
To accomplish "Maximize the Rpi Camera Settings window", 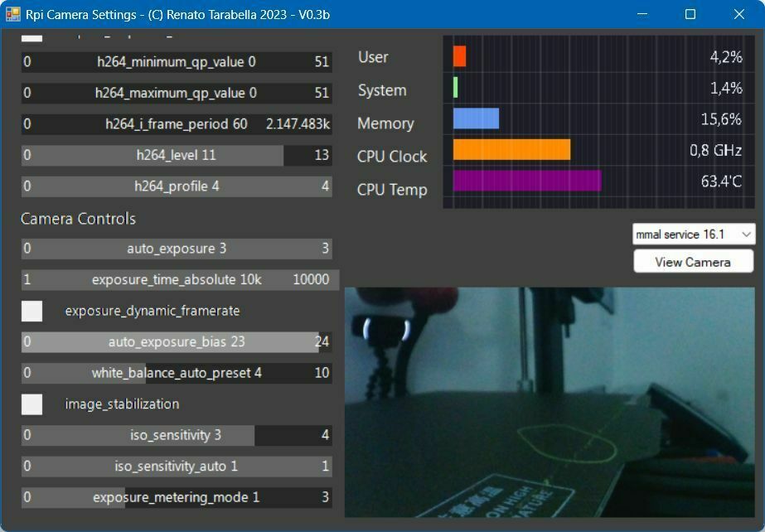I will 690,14.
